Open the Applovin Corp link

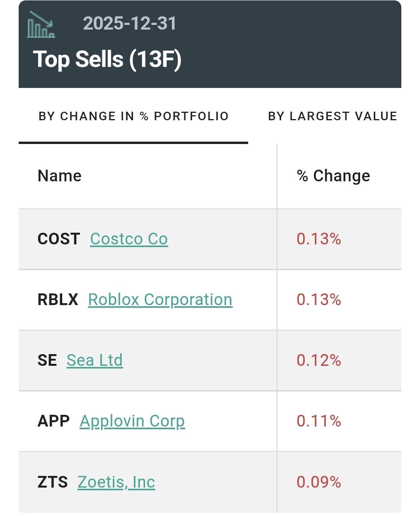(132, 421)
